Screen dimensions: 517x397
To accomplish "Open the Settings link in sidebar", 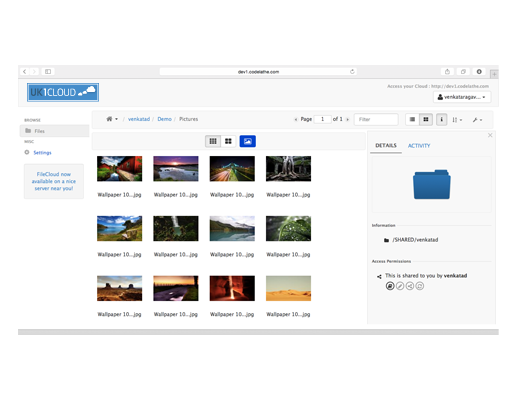I will 42,153.
